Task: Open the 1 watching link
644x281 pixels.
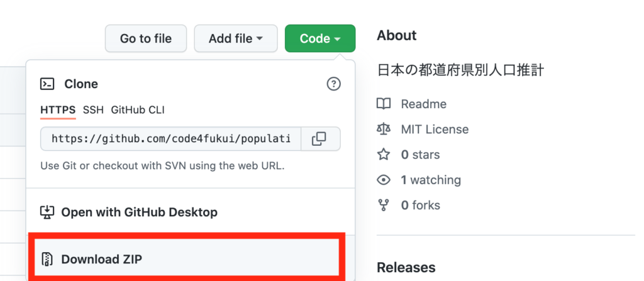Action: [x=431, y=180]
